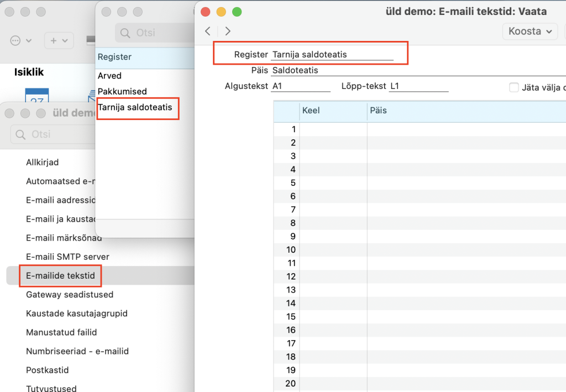Click the Algustekst field containing A1

coord(300,86)
